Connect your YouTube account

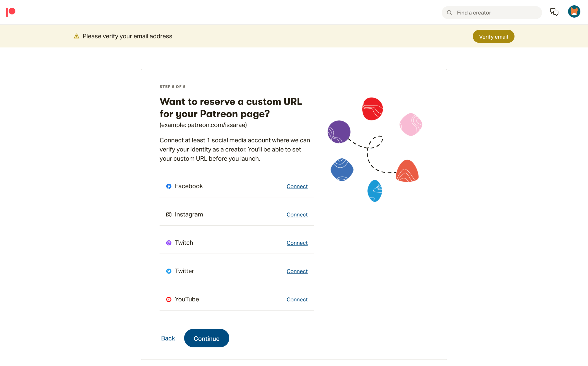(297, 299)
